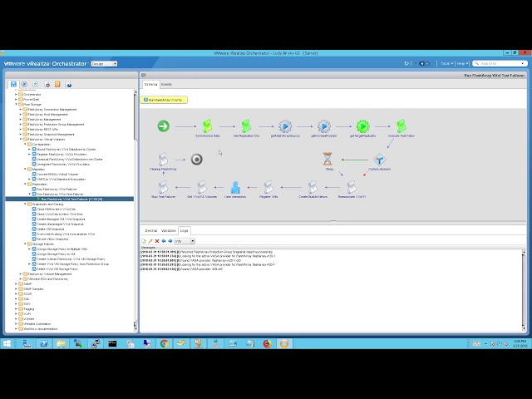This screenshot has height=399, width=532.
Task: Click the User interaction node
Action: coord(235,187)
